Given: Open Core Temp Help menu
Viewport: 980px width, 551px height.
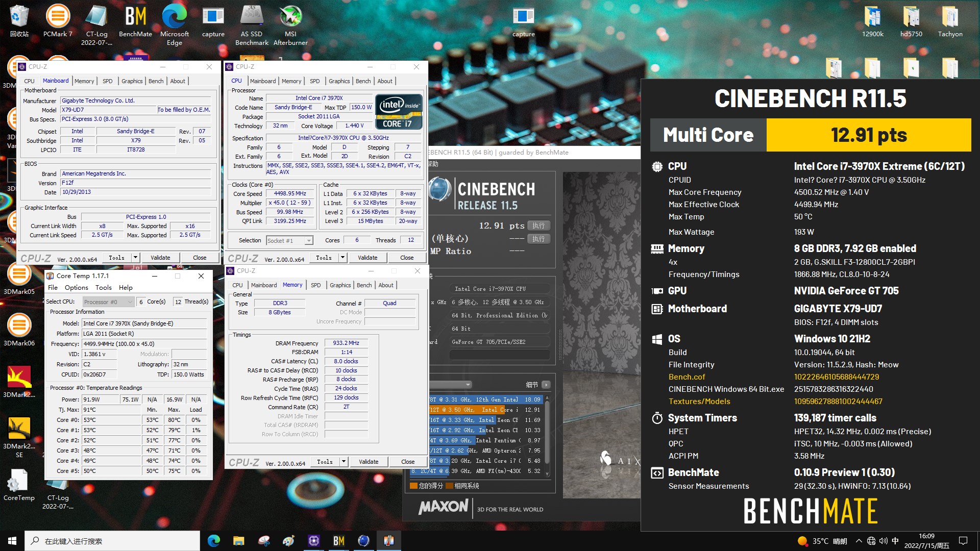Looking at the screenshot, I should (x=126, y=288).
